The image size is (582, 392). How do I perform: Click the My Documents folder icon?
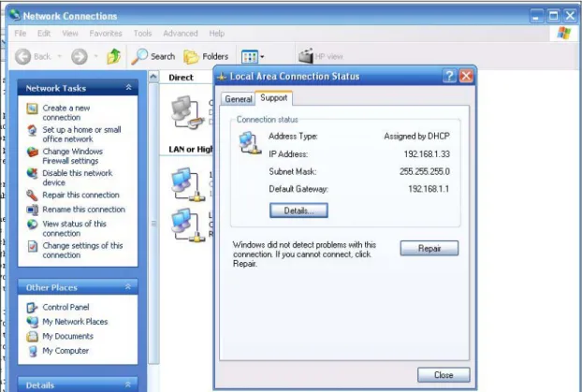point(33,336)
